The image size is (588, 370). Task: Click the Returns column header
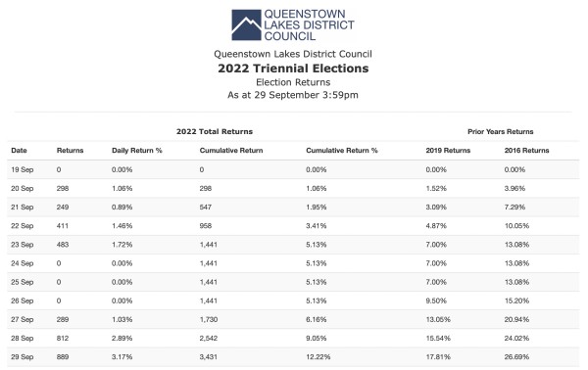point(71,151)
